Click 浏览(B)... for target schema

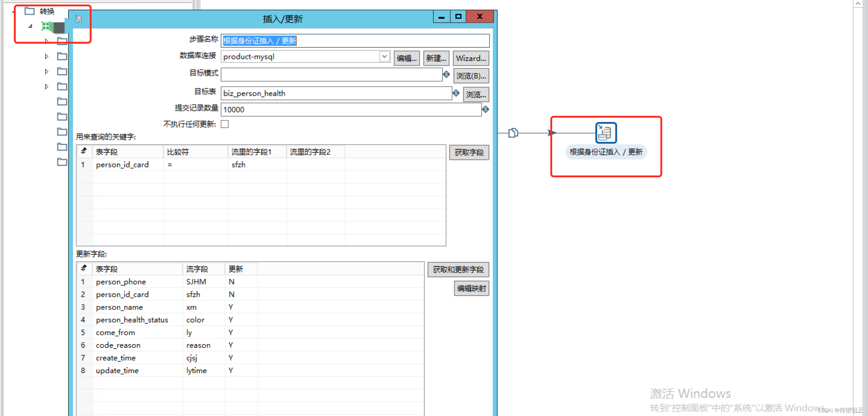click(471, 76)
